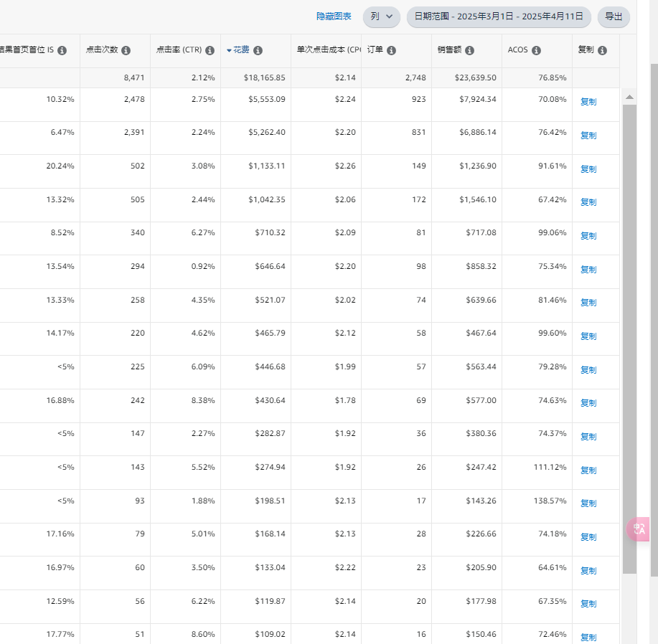This screenshot has width=658, height=644.
Task: Open the 列 columns dropdown
Action: (382, 16)
